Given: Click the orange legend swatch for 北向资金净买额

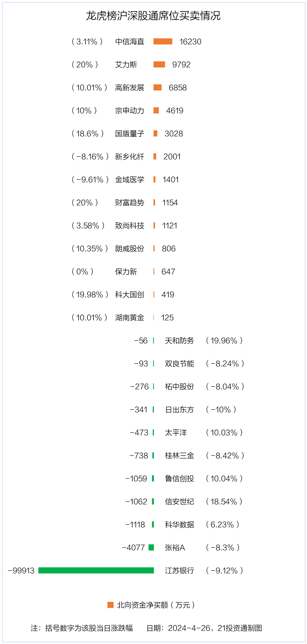Looking at the screenshot, I should [111, 605].
